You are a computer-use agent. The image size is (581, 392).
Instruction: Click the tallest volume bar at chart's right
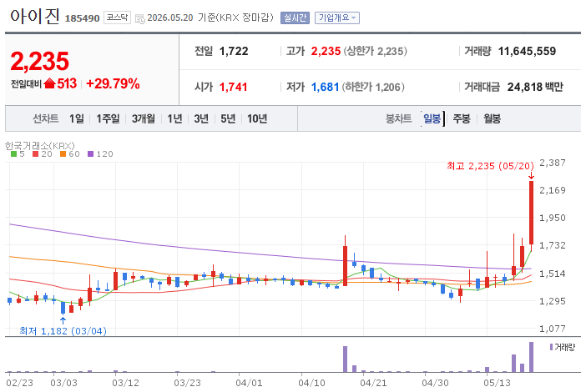point(532,357)
